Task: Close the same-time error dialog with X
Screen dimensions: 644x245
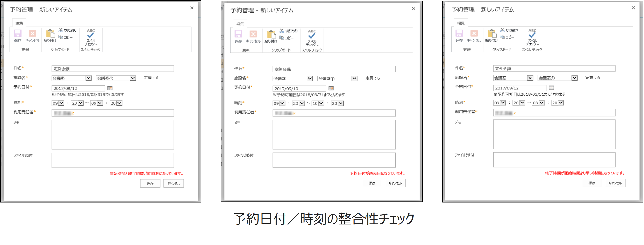Action: 192,8
